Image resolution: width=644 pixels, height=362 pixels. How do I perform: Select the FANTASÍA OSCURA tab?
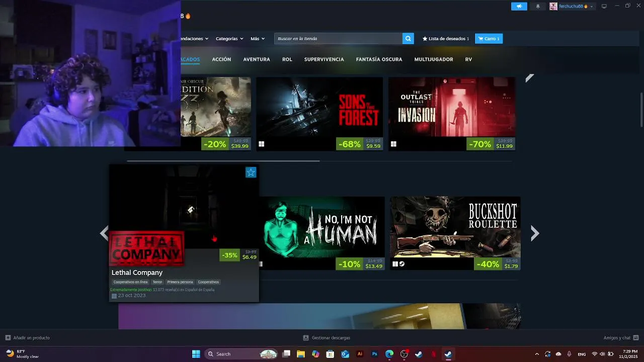(x=379, y=59)
